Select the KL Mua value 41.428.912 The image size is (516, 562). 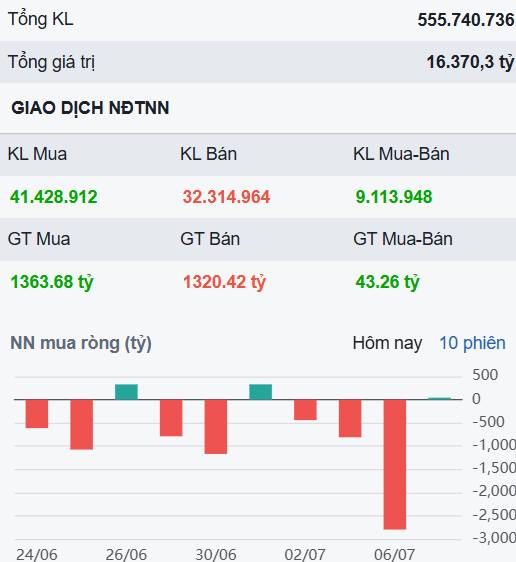(54, 197)
